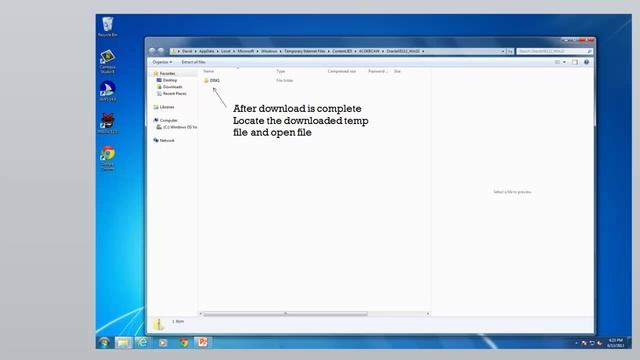640x360 pixels.
Task: Select Computer in the navigation pane
Action: [x=165, y=120]
